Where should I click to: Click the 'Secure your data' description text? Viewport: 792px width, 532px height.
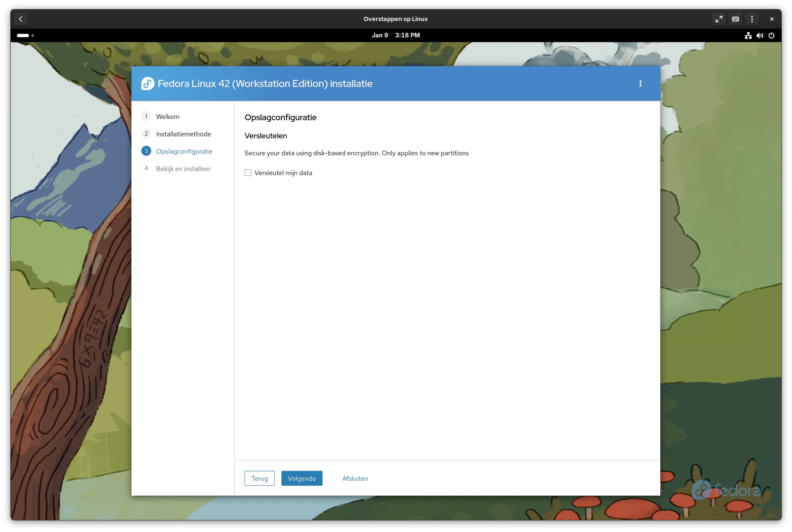tap(357, 153)
